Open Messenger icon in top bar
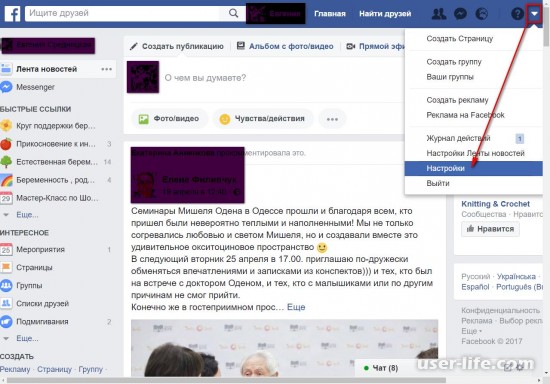550x384 pixels. tap(460, 14)
